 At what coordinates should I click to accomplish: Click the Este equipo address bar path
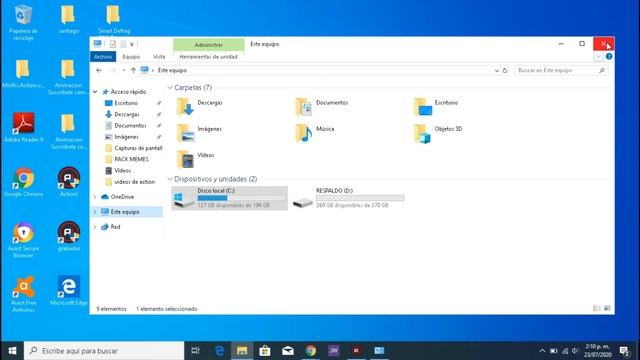click(x=172, y=70)
